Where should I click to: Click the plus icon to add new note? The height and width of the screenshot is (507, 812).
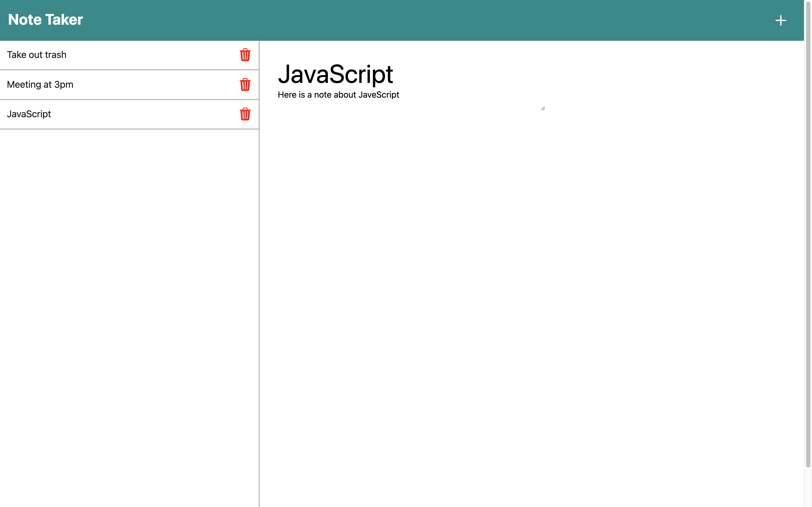pyautogui.click(x=781, y=20)
